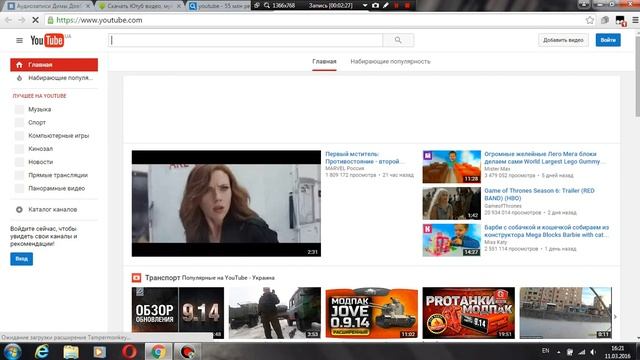Open the snowy truck video thumbnail
Image resolution: width=640 pixels, height=360 pixels.
(275, 313)
